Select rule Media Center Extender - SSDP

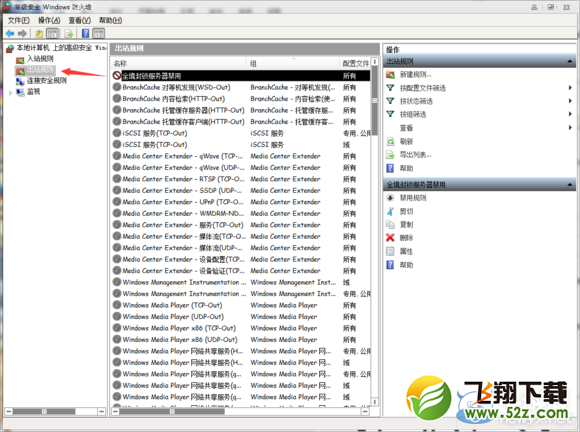(241, 190)
